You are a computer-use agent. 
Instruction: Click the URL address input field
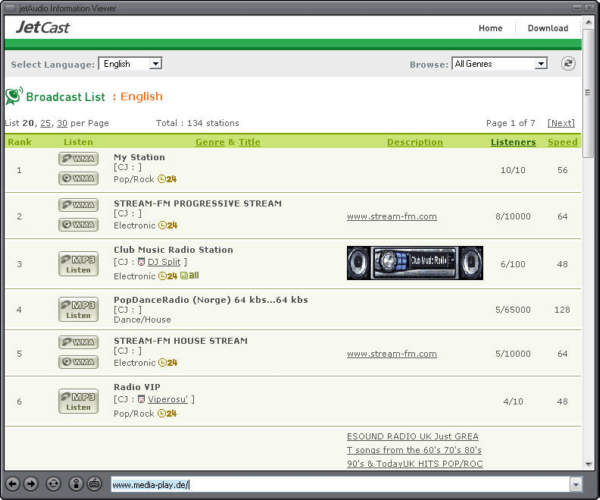[340, 485]
